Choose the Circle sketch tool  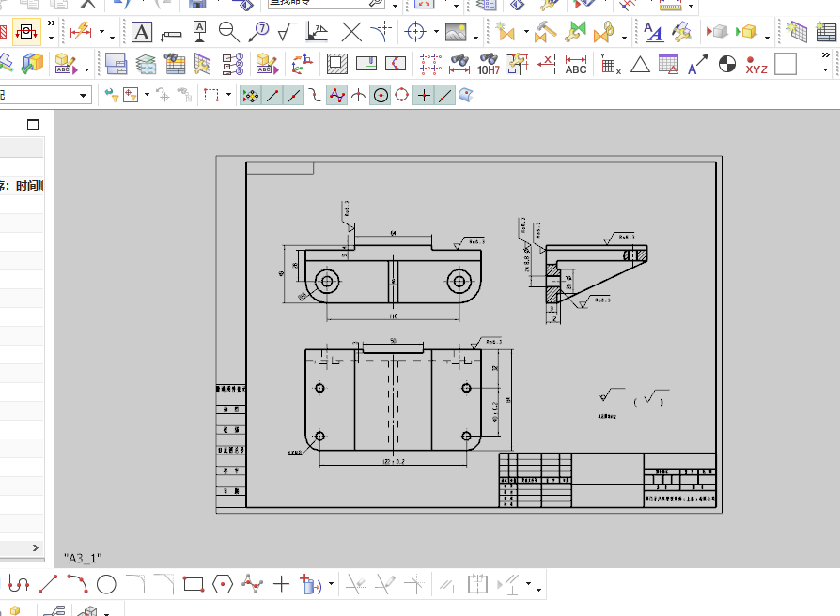(106, 584)
